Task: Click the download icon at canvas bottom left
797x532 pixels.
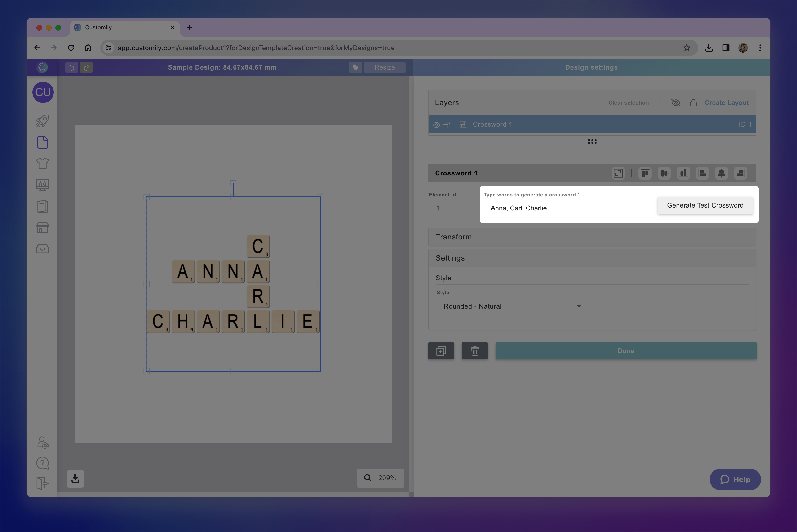Action: (x=75, y=478)
